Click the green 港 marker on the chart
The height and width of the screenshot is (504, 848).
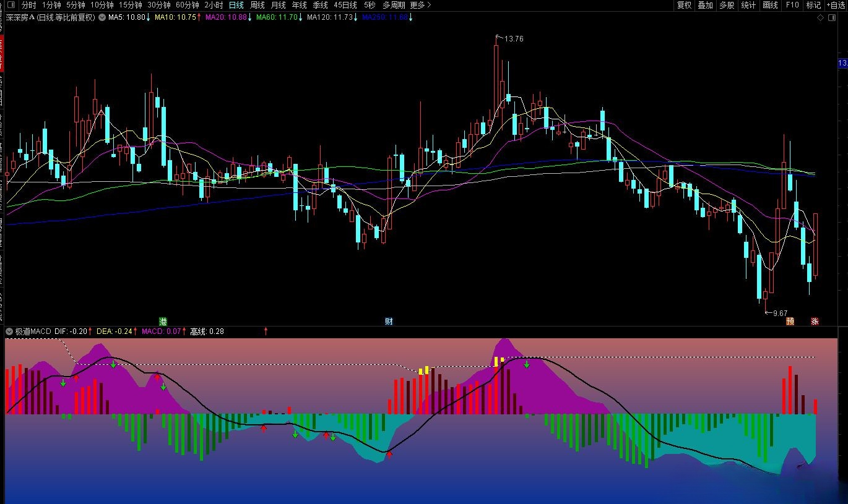(163, 322)
